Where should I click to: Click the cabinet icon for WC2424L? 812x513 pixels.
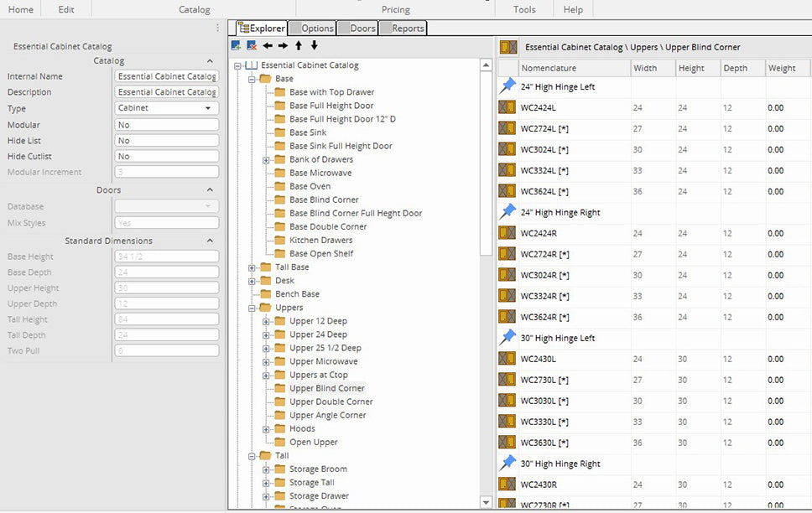coord(507,107)
